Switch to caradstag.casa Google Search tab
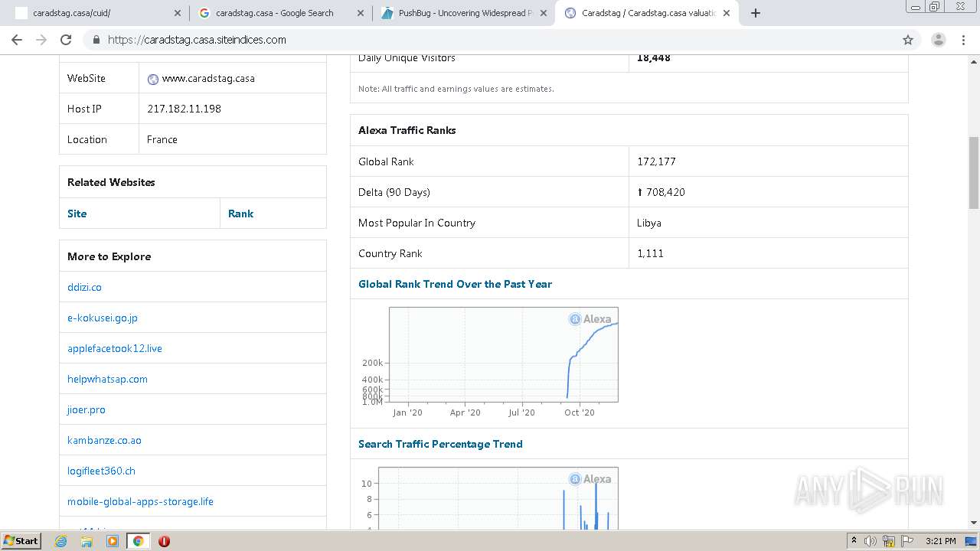The width and height of the screenshot is (980, 551). pos(280,13)
